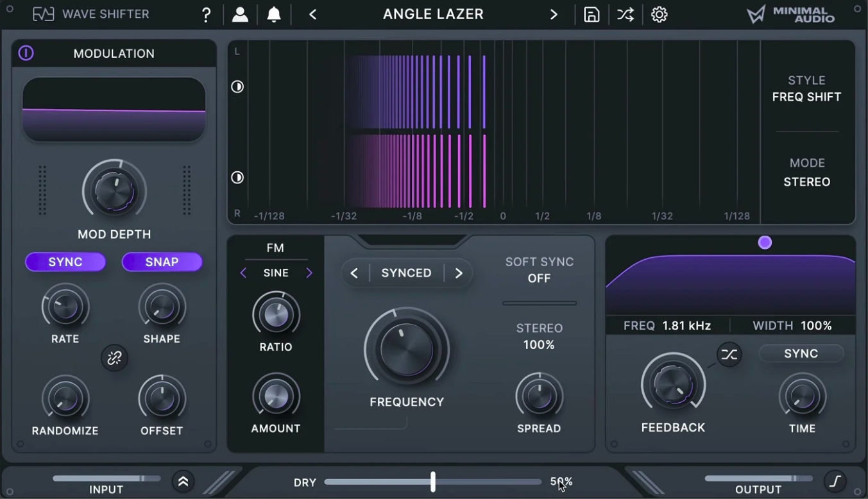868x499 pixels.
Task: Open the user account icon
Action: [x=240, y=15]
